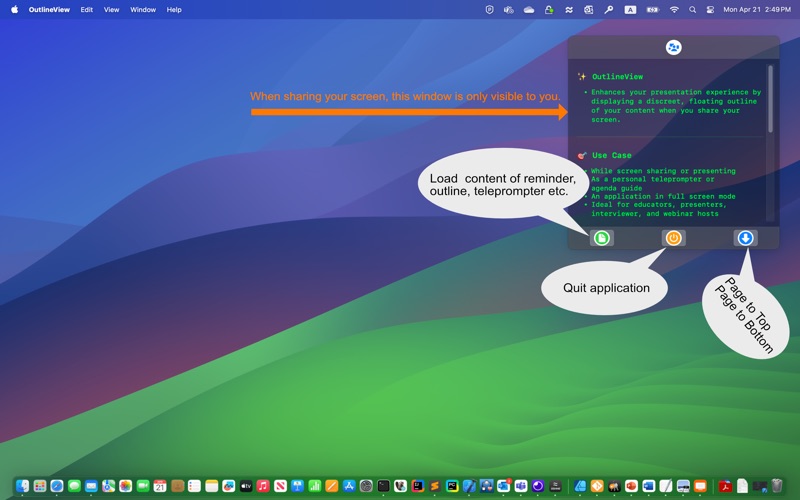800x500 pixels.
Task: Open Microsoft Teams from the Dock
Action: point(521,486)
